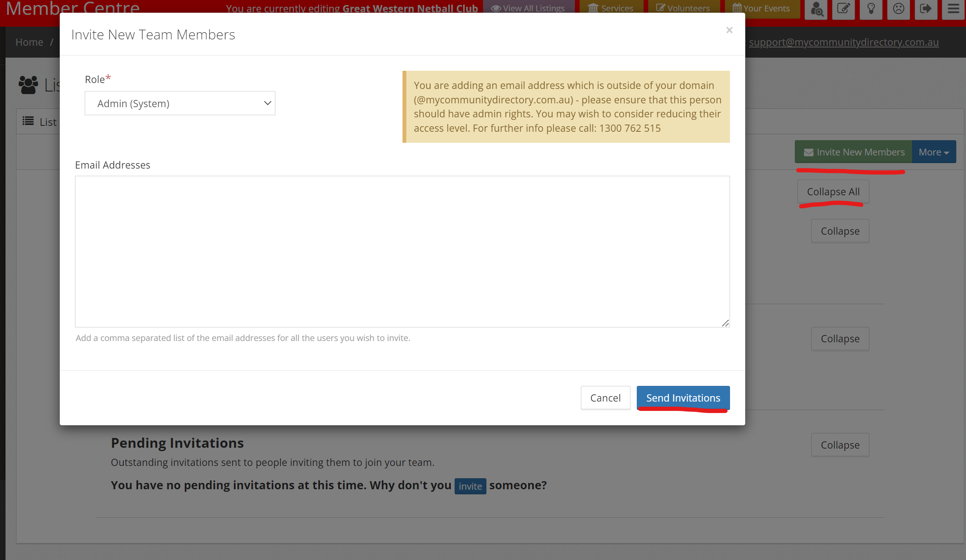
Task: Open the Volunteers tab
Action: 683,8
